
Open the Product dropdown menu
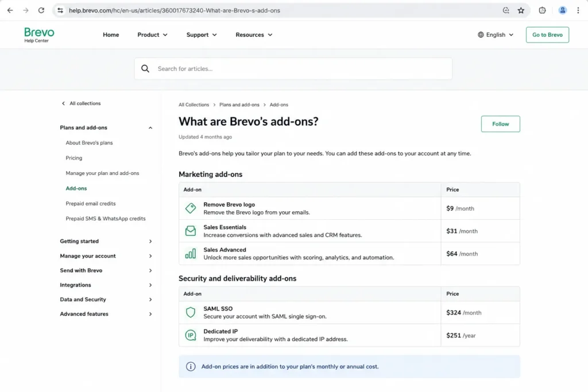click(152, 35)
